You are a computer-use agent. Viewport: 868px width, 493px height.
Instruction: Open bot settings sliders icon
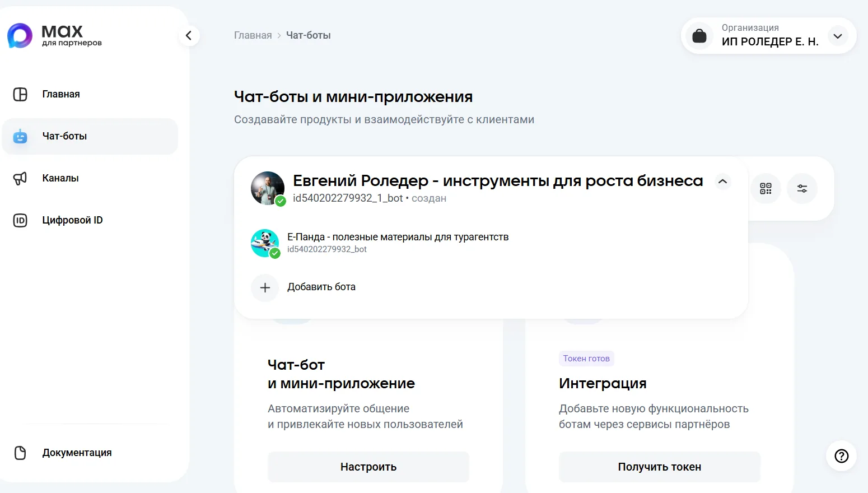(x=802, y=188)
